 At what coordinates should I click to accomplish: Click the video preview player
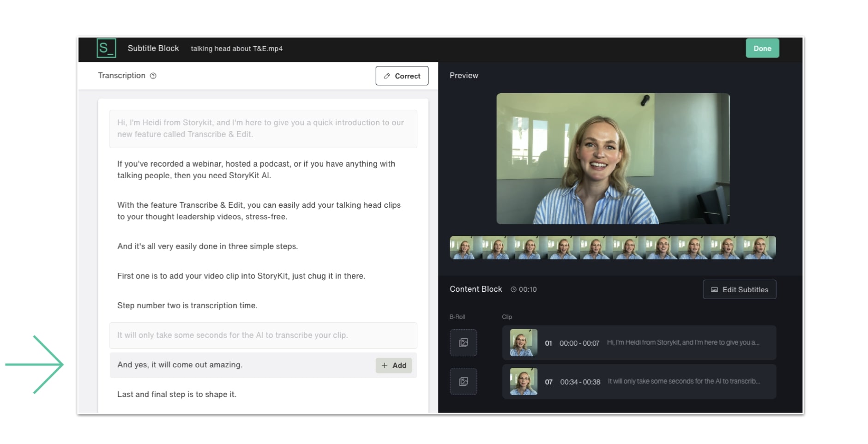click(613, 159)
